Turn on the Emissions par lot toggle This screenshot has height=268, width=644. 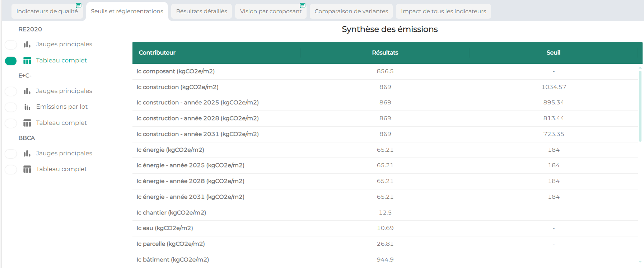tap(11, 107)
